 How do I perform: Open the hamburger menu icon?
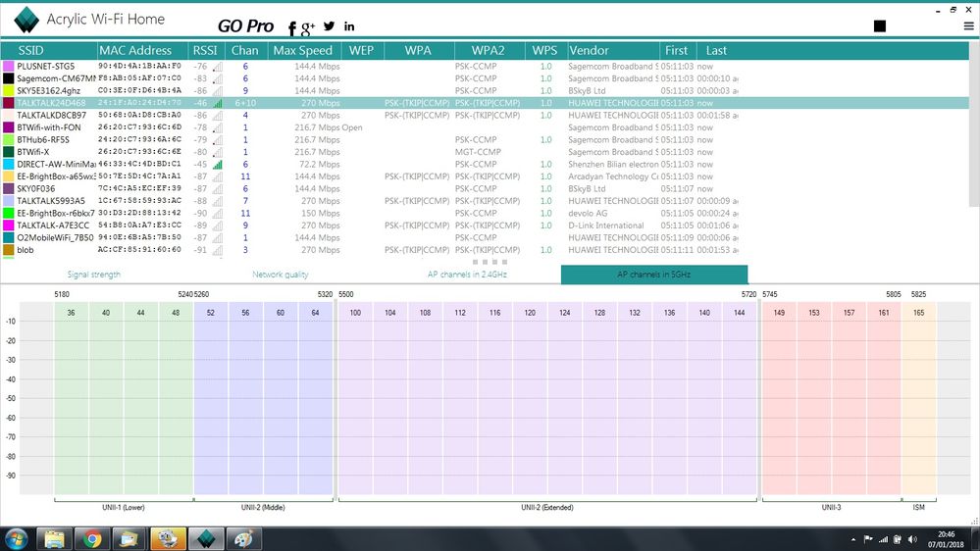coord(969,26)
